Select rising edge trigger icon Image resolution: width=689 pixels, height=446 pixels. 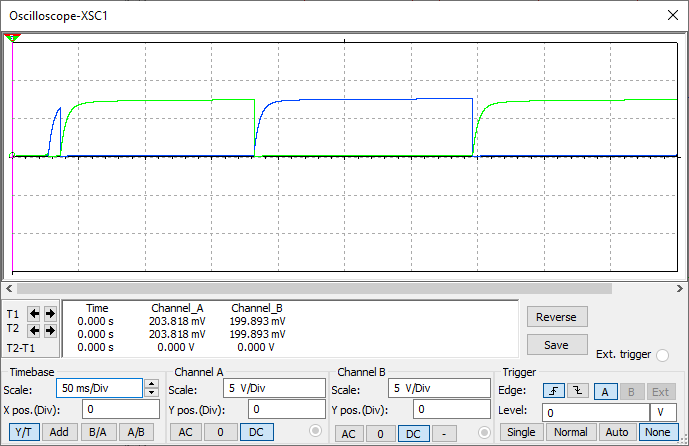pyautogui.click(x=554, y=390)
